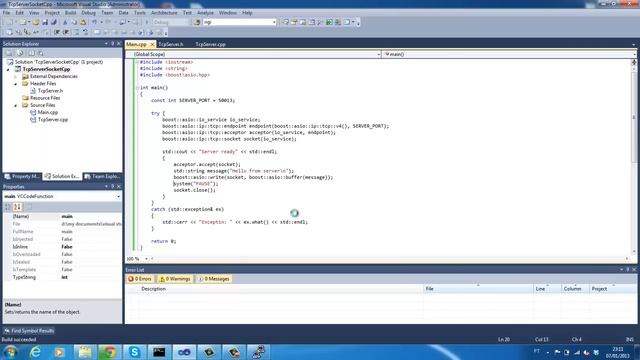The image size is (640, 360).
Task: Close the Main.cpp tab
Action: 152,44
